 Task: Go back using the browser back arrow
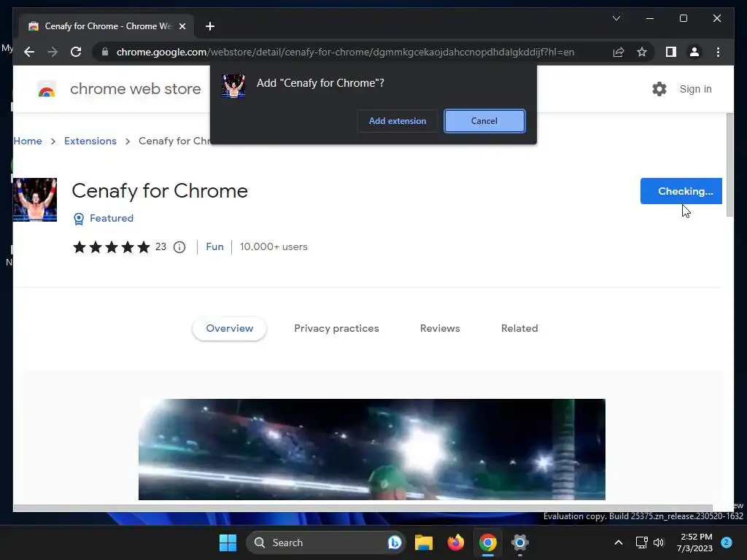(x=29, y=52)
